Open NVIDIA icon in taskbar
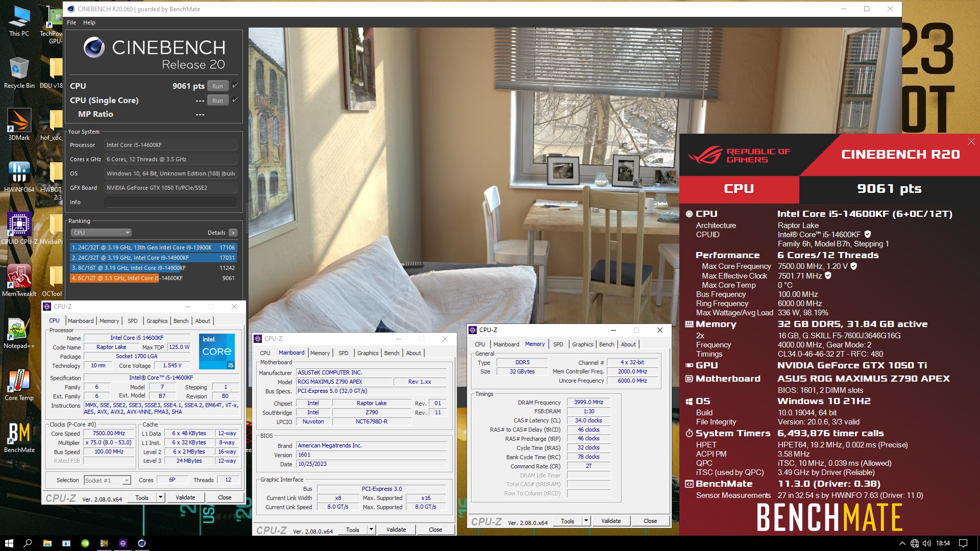 (x=85, y=543)
